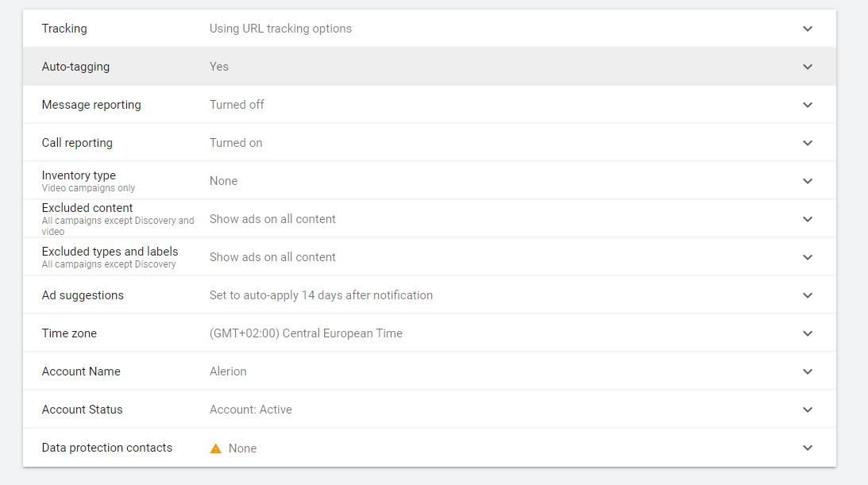
Task: Expand the Auto-tagging setting chevron
Action: [x=808, y=67]
